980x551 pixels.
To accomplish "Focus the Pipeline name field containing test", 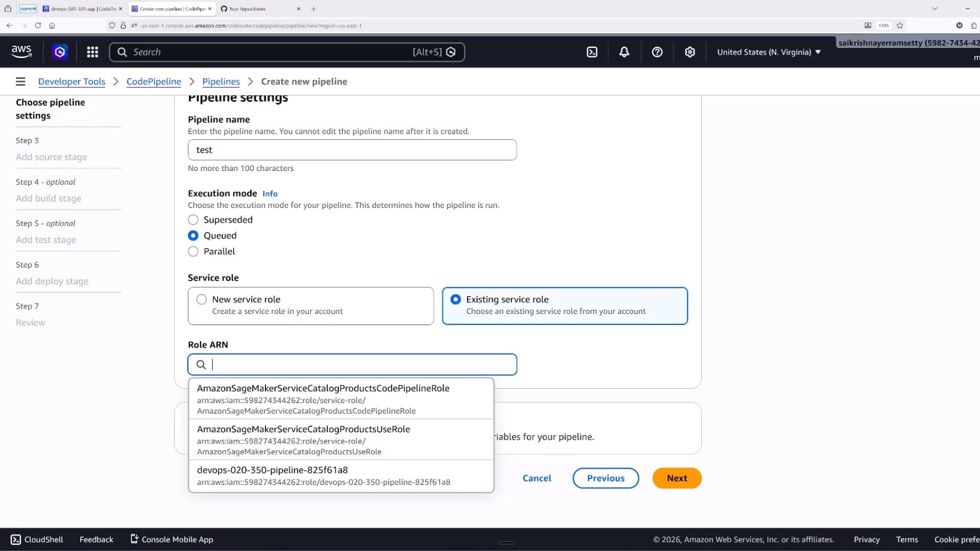I will pos(352,150).
